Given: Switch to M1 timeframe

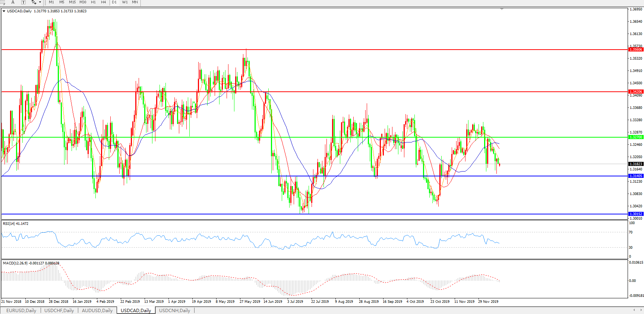Looking at the screenshot, I should [51, 2].
